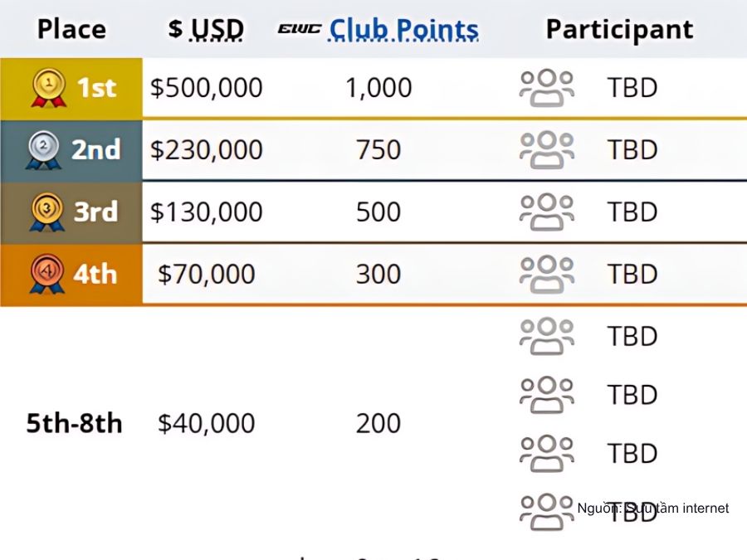Select the 2nd place participant team icon

tap(546, 150)
